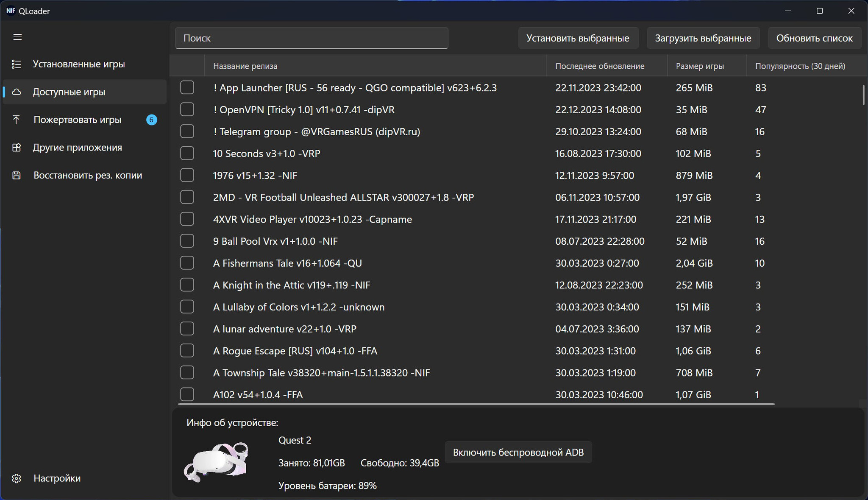This screenshot has width=868, height=500.
Task: Click Занято: 81,01GB storage text
Action: coord(312,463)
